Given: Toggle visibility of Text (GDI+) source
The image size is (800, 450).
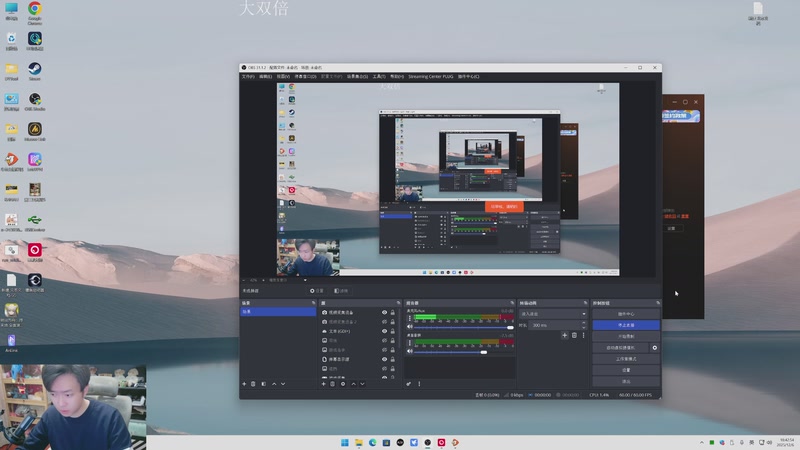Looking at the screenshot, I should click(x=384, y=331).
